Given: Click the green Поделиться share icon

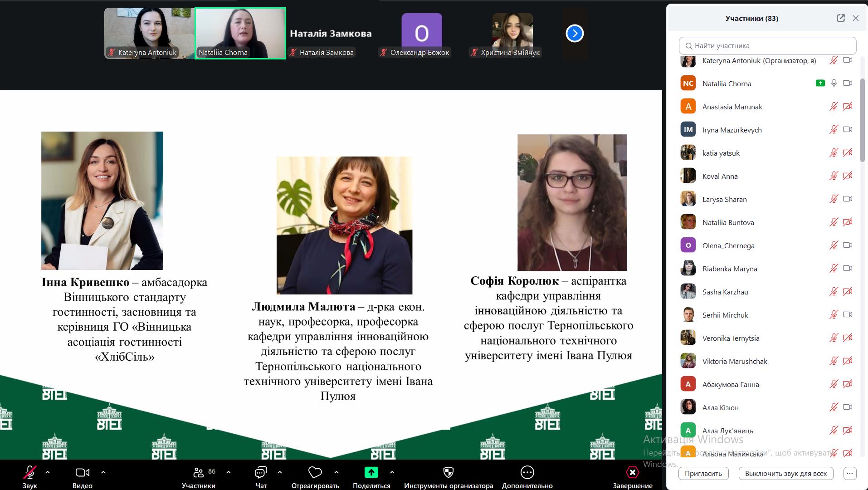Looking at the screenshot, I should click(371, 473).
